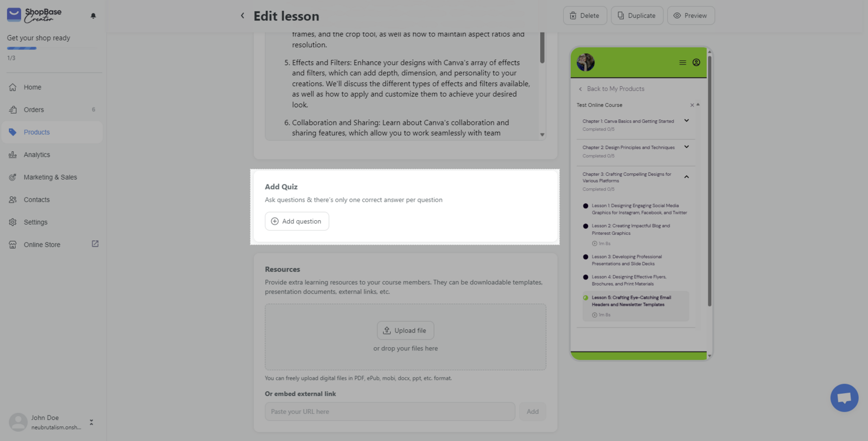Expand Chapter 2: Design Principles and Techniques
The width and height of the screenshot is (868, 441).
coord(686,147)
